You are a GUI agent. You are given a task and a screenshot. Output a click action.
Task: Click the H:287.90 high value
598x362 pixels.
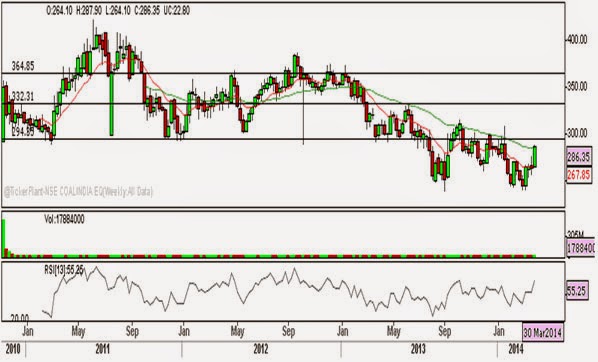point(89,11)
